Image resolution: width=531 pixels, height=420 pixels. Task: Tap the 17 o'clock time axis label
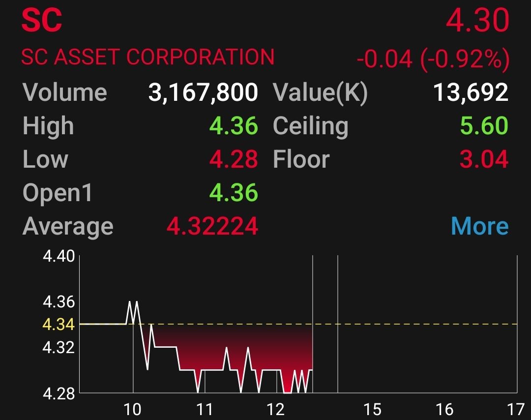516,409
